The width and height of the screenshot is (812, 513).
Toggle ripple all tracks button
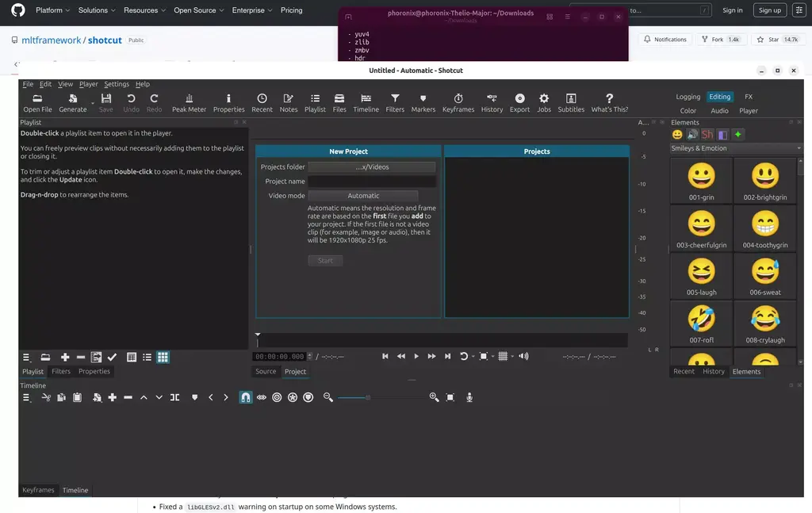pyautogui.click(x=292, y=397)
